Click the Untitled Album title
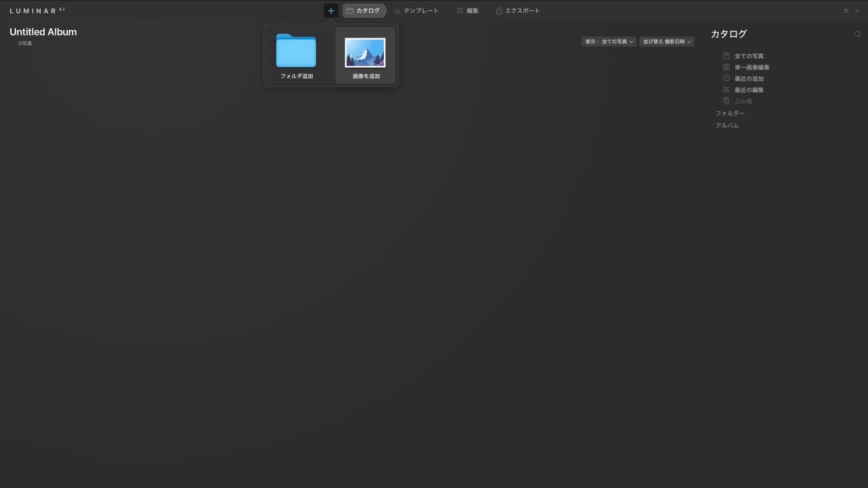Viewport: 868px width, 488px height. click(x=43, y=32)
